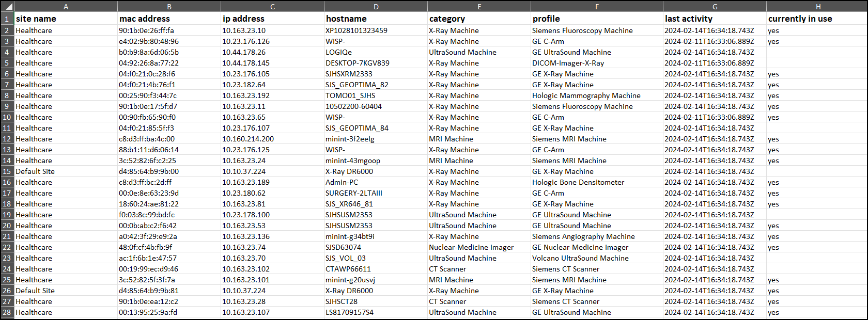868x320 pixels.
Task: Select hostname 10502200-60404
Action: [x=376, y=106]
